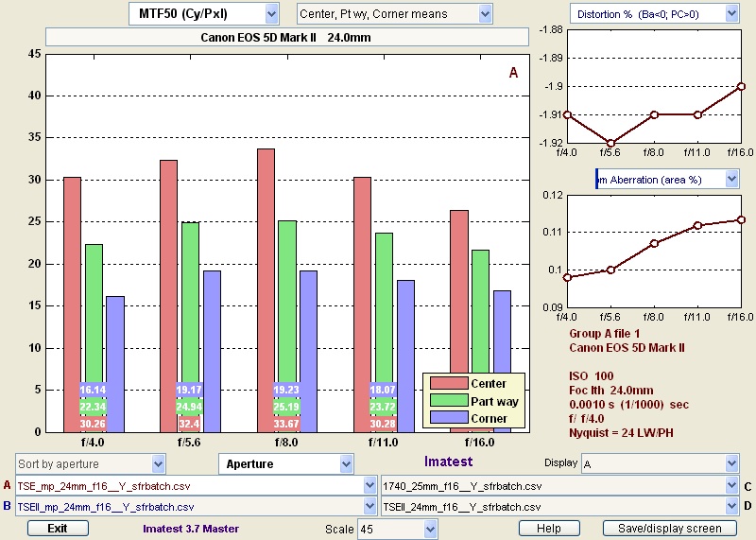Click the Save/display screen button

[x=675, y=529]
